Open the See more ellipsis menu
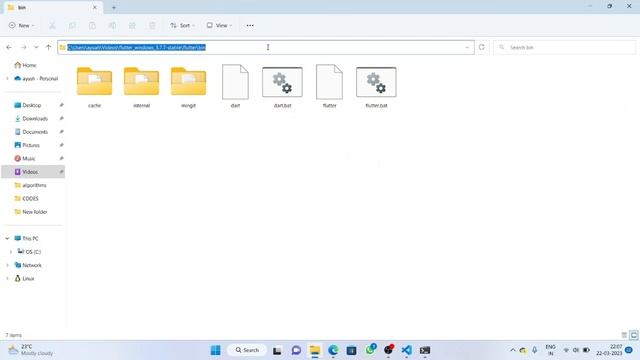This screenshot has height=360, width=640. click(x=250, y=25)
